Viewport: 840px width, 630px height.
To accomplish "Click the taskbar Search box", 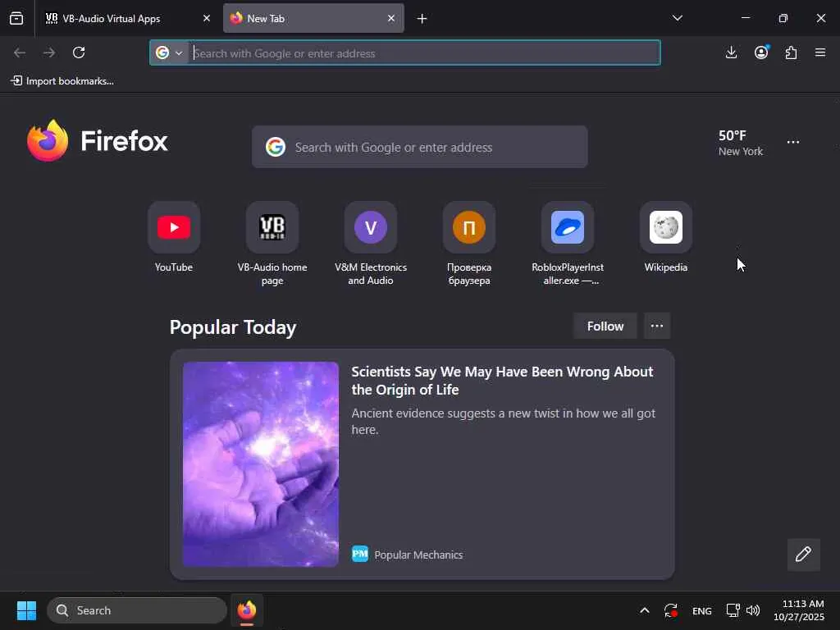I will (x=137, y=610).
